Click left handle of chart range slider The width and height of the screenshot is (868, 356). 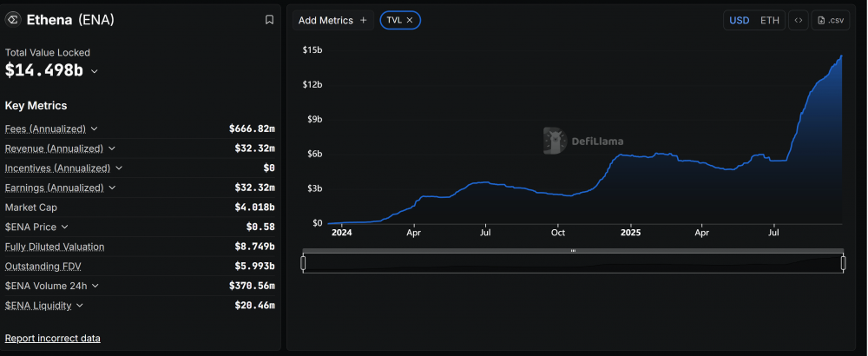click(303, 263)
